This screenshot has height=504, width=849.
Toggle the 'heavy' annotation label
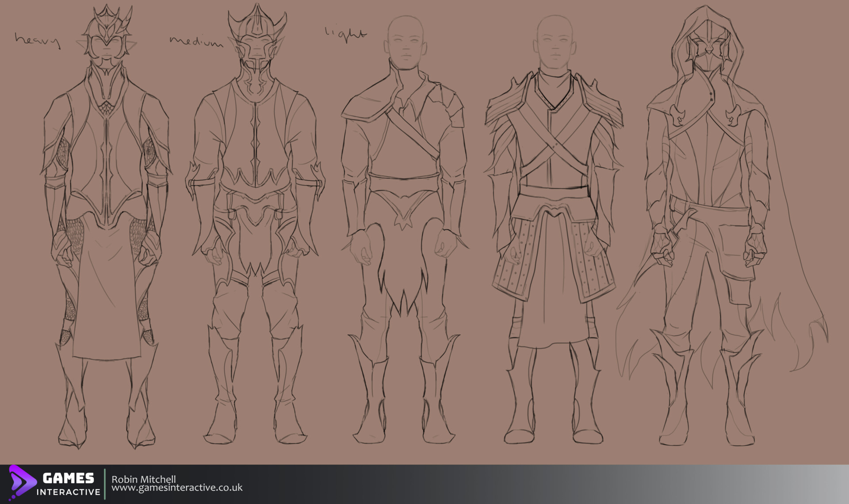pyautogui.click(x=37, y=41)
